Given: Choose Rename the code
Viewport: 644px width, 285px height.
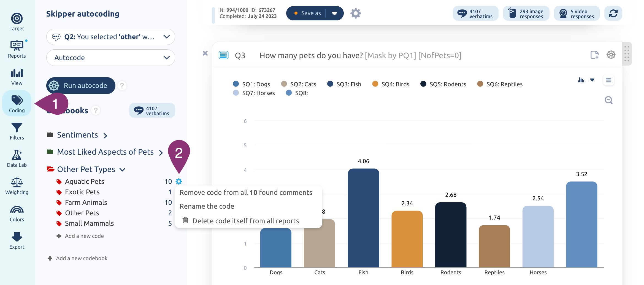Looking at the screenshot, I should click(207, 206).
